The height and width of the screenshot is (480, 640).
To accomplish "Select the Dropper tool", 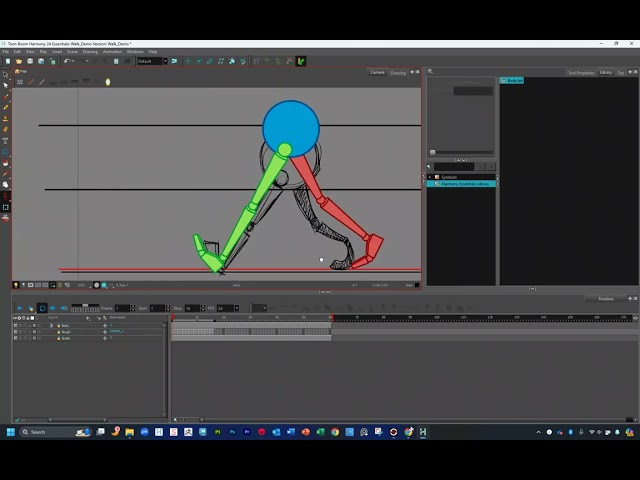I will [5, 174].
